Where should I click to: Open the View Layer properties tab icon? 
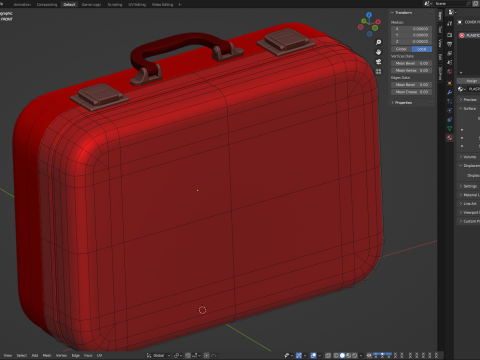coord(449,53)
